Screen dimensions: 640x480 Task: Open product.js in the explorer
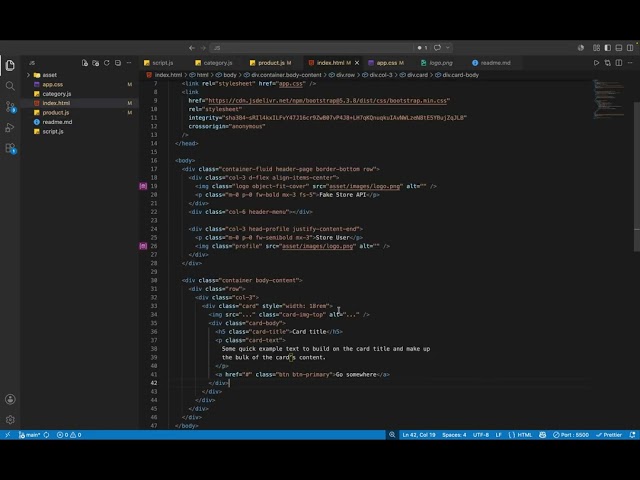[x=56, y=113]
